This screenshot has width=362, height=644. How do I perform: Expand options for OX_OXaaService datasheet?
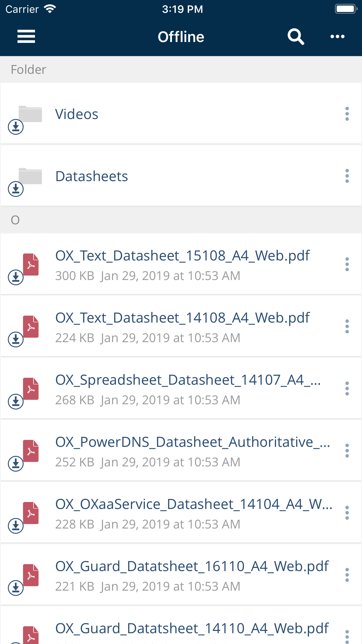pos(347,513)
